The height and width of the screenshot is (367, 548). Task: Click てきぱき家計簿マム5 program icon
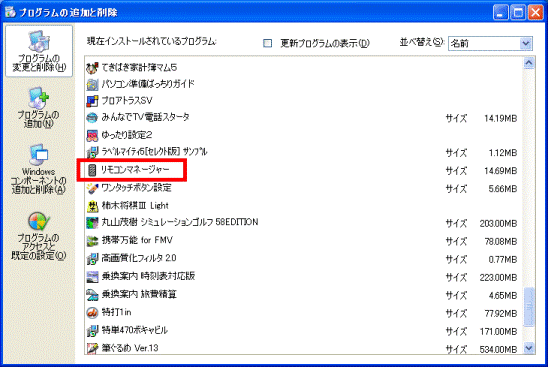point(92,67)
